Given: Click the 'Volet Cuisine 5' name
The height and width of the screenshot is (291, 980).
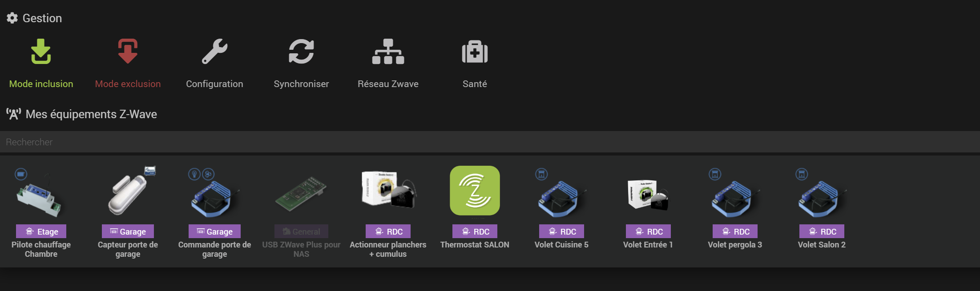Looking at the screenshot, I should click(561, 245).
